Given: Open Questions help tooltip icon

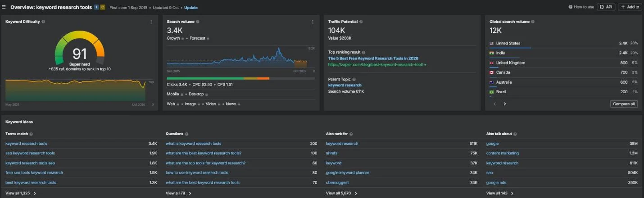Looking at the screenshot, I should tap(186, 134).
